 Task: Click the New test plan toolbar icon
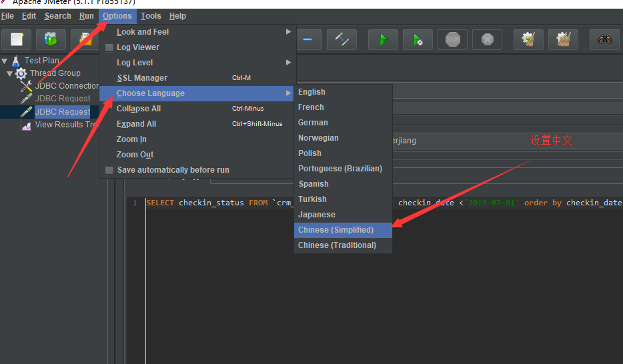pos(17,39)
